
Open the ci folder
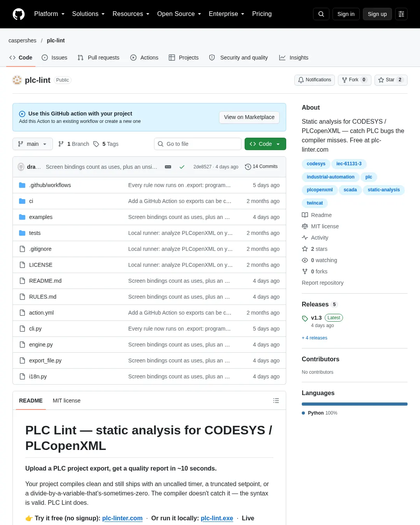tap(31, 201)
